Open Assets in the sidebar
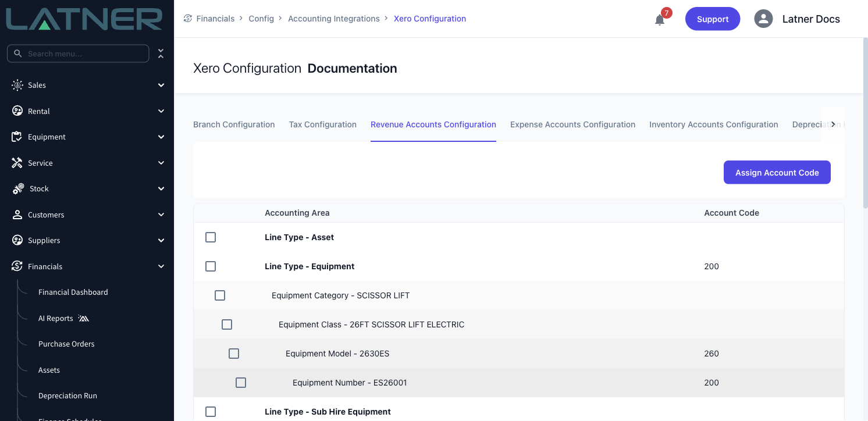 [49, 370]
